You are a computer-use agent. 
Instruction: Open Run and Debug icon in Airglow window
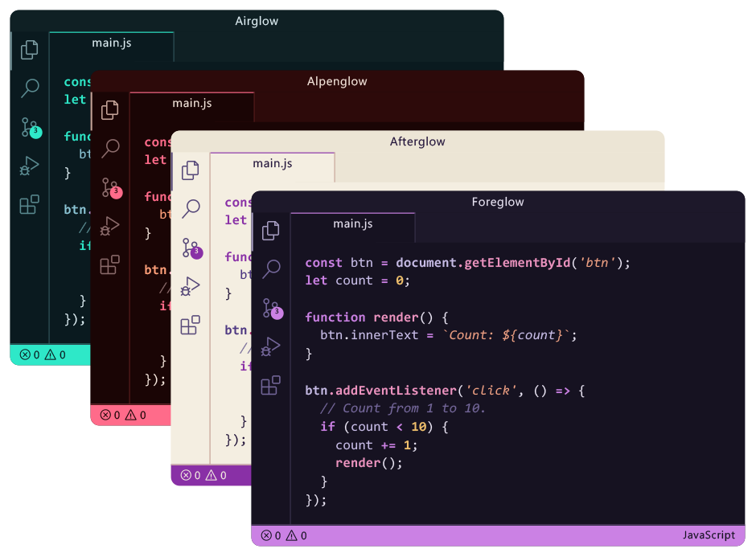coord(30,166)
